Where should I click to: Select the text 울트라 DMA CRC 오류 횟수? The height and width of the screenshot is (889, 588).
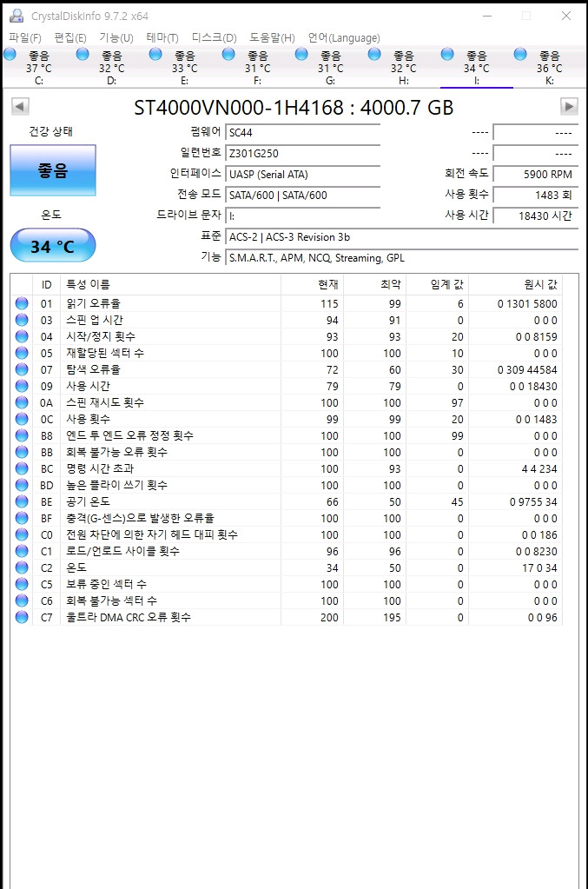coord(129,617)
